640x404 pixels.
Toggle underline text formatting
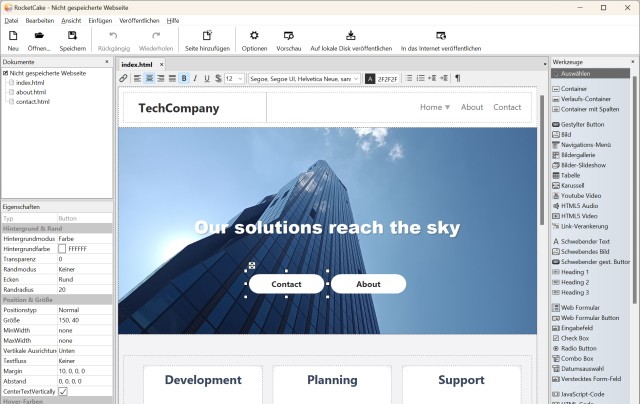click(x=206, y=78)
